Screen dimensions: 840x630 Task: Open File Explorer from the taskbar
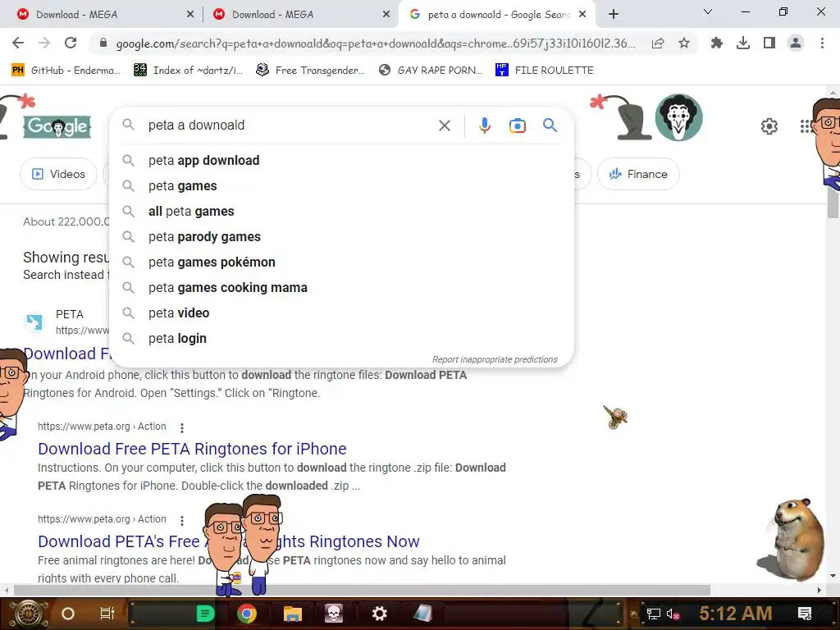tap(293, 614)
